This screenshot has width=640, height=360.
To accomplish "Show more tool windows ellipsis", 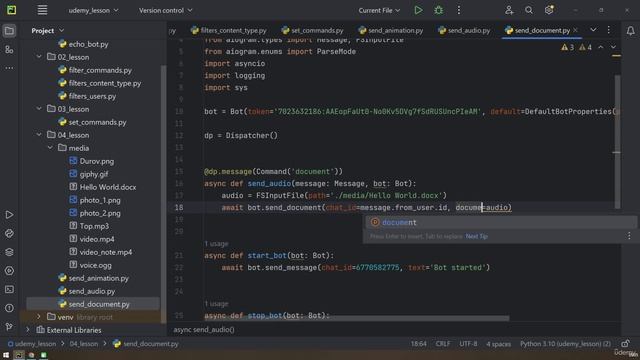I will (x=9, y=68).
